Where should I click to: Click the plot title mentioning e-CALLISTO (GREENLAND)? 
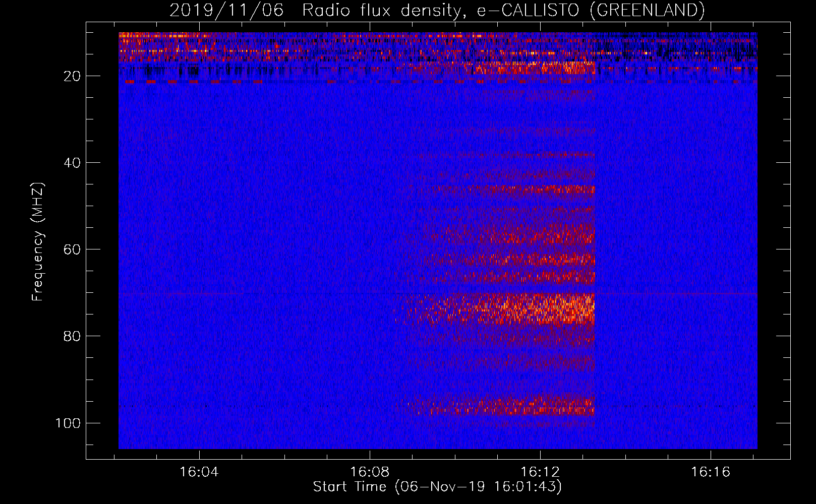click(437, 10)
